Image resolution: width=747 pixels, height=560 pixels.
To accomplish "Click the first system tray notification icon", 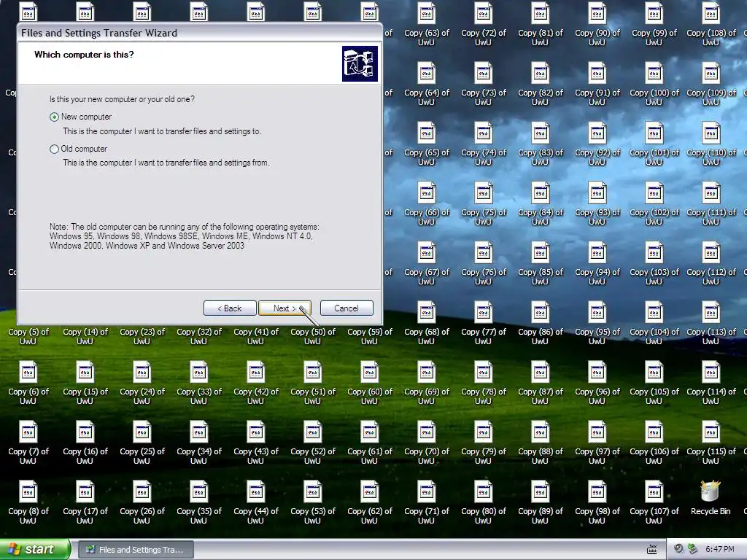I will [679, 549].
